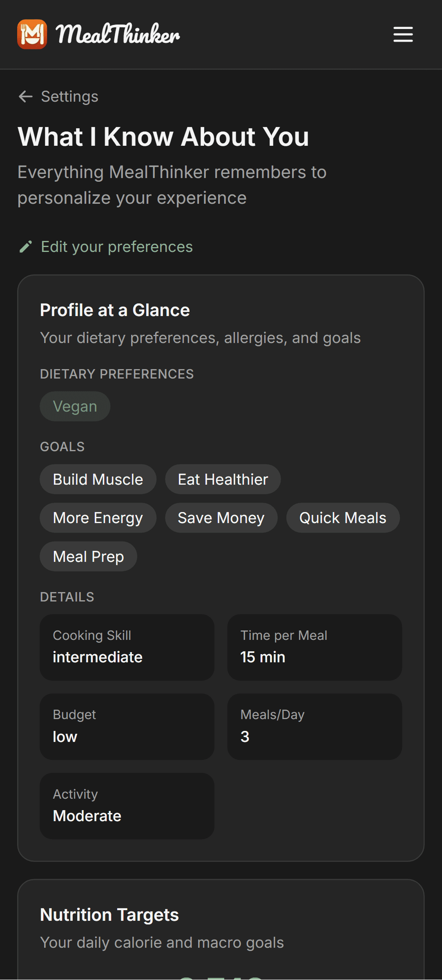The image size is (442, 980).
Task: Toggle the Save Money goal chip
Action: 221,517
